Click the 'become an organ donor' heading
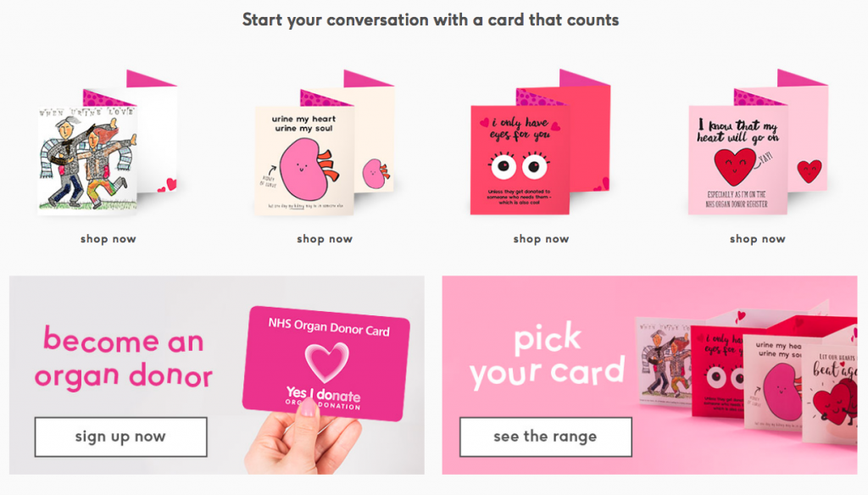 [x=124, y=359]
